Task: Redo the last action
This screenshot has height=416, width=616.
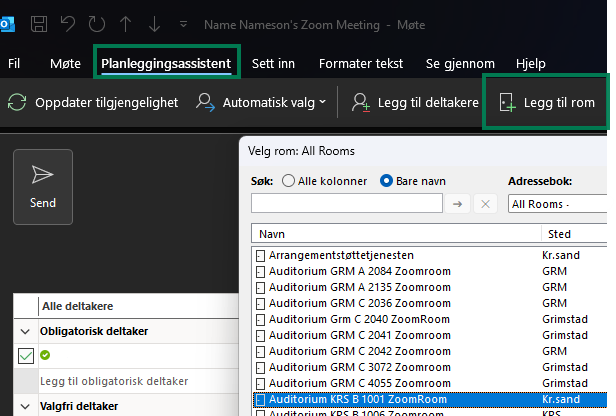Action: [x=97, y=24]
